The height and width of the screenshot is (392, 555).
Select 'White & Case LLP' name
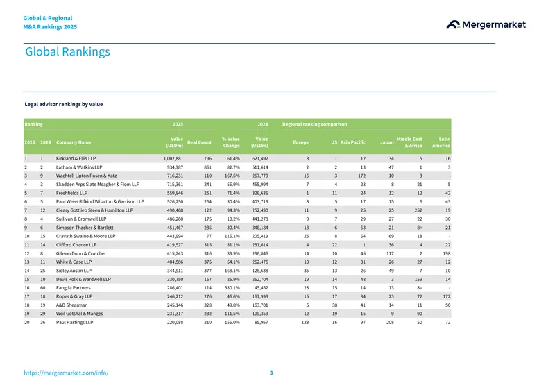pos(74,262)
